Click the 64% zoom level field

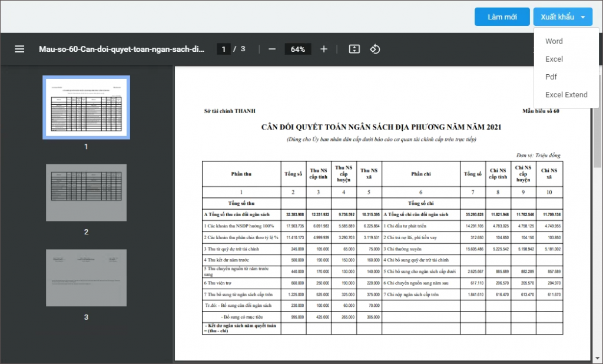[297, 49]
